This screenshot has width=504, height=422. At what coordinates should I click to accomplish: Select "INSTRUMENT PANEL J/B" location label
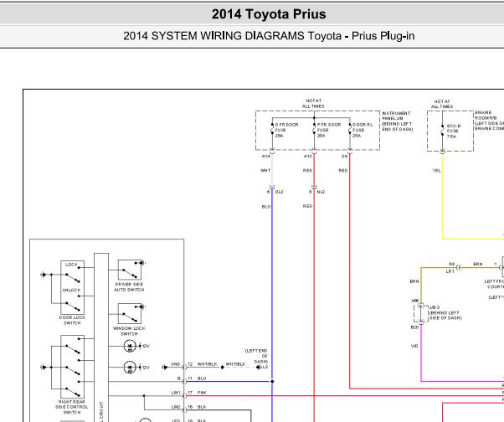click(x=397, y=121)
